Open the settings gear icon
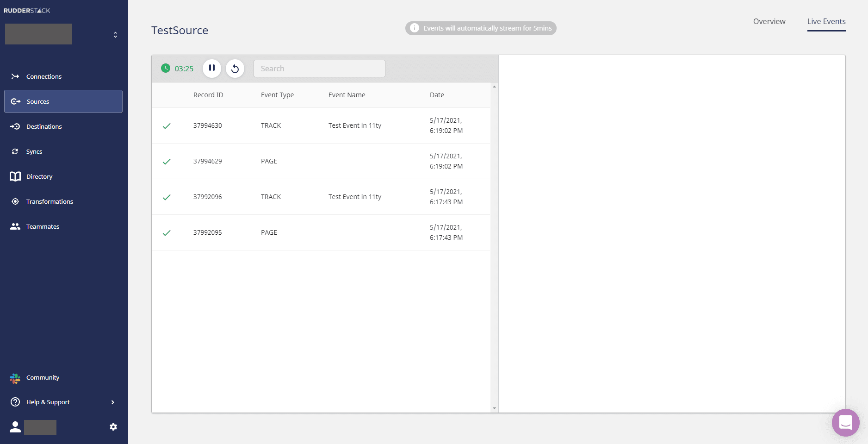Viewport: 868px width, 444px height. 113,427
